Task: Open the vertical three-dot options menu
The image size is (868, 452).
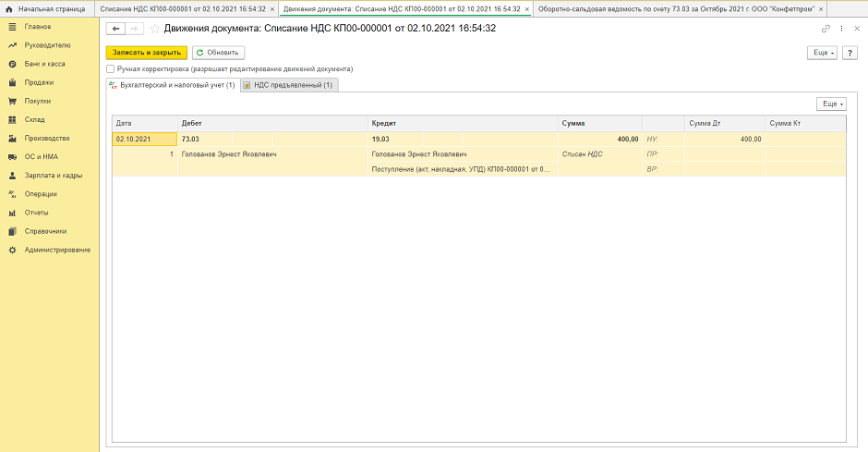Action: (x=841, y=29)
